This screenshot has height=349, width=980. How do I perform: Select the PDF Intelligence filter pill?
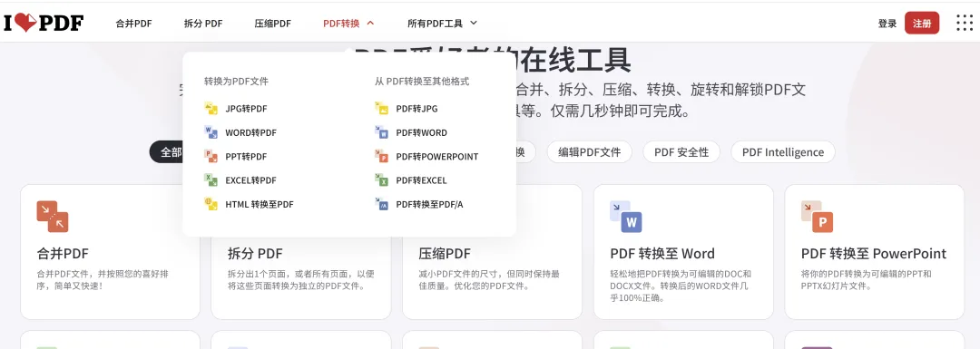(x=783, y=151)
